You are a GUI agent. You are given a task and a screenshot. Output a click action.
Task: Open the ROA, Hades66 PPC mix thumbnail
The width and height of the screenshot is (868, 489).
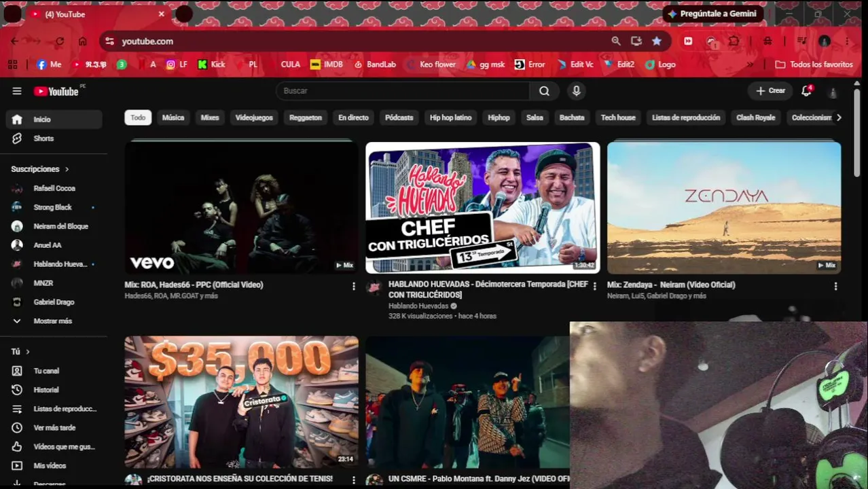tap(241, 208)
